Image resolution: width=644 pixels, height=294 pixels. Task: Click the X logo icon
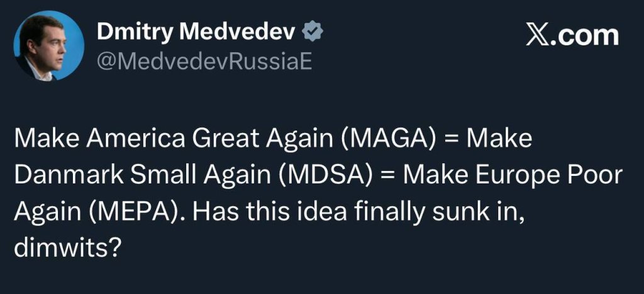pyautogui.click(x=536, y=35)
